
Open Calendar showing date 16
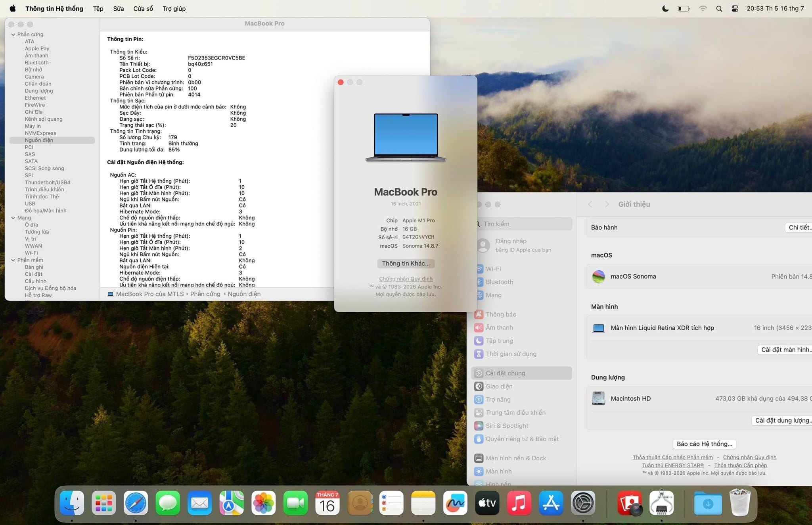pyautogui.click(x=327, y=503)
